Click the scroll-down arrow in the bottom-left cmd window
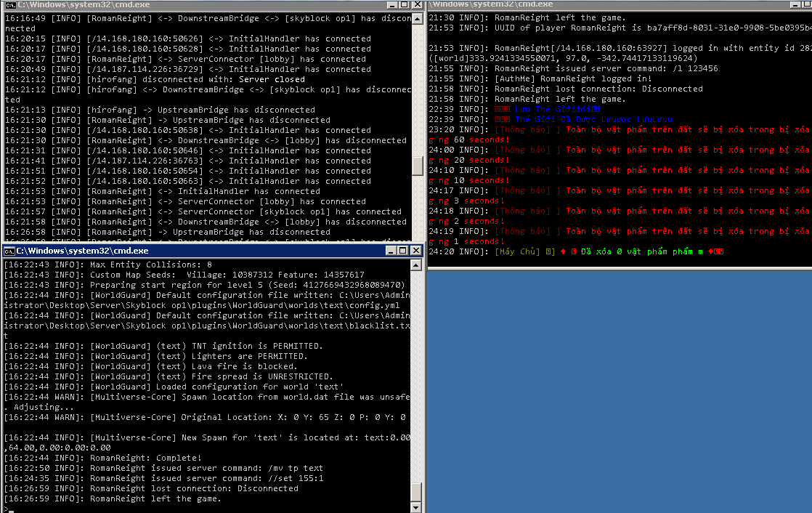 pyautogui.click(x=416, y=508)
